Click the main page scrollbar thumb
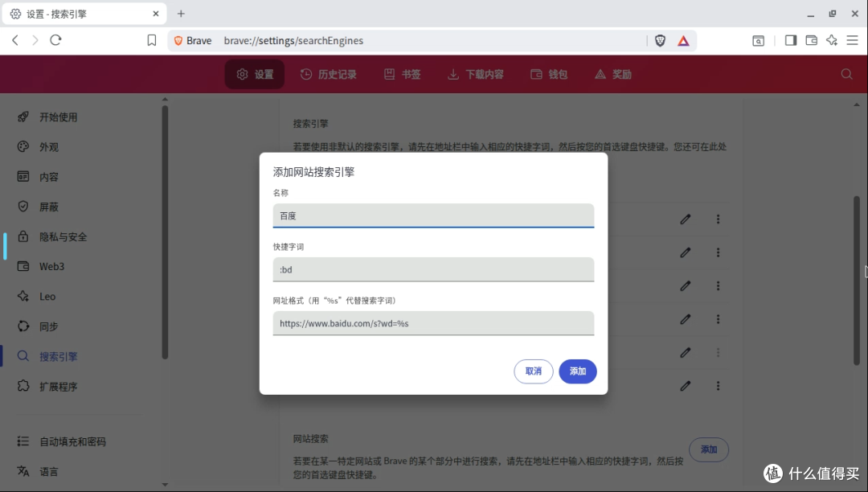 [857, 281]
